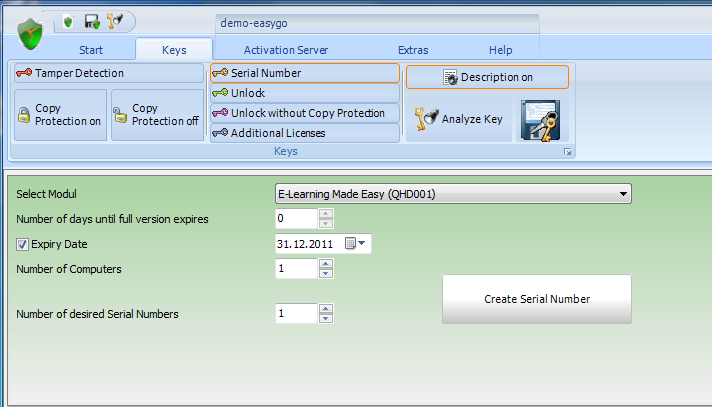This screenshot has height=407, width=712.
Task: Click the green key icon beside Unlock
Action: [x=220, y=93]
